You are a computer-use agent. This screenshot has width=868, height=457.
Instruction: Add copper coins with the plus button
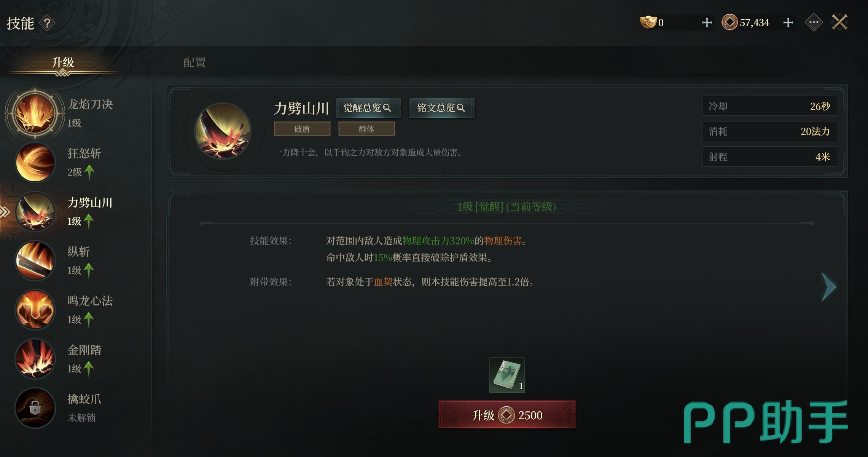(788, 23)
